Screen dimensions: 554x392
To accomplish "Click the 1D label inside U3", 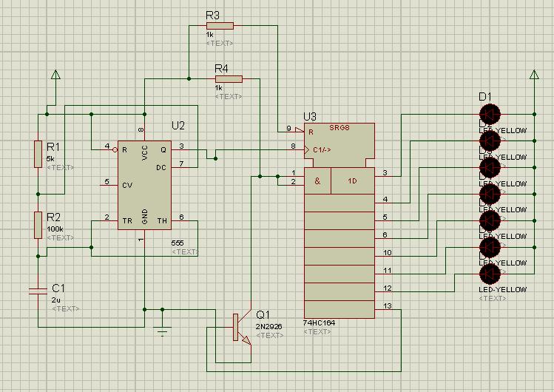I will (x=352, y=180).
